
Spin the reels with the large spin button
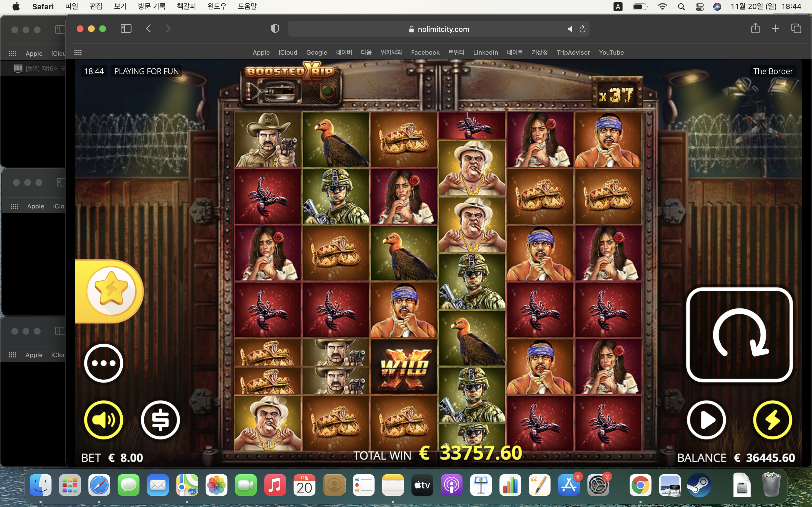(740, 334)
